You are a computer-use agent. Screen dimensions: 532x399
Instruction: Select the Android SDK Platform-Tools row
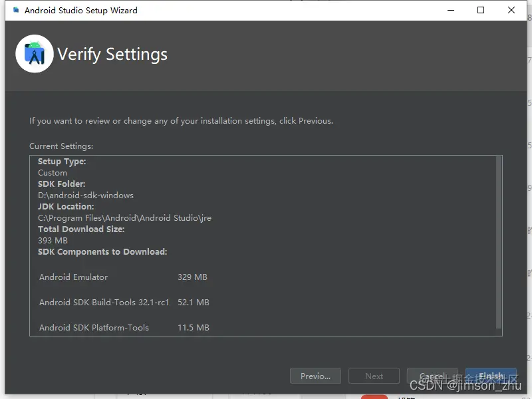click(x=124, y=327)
